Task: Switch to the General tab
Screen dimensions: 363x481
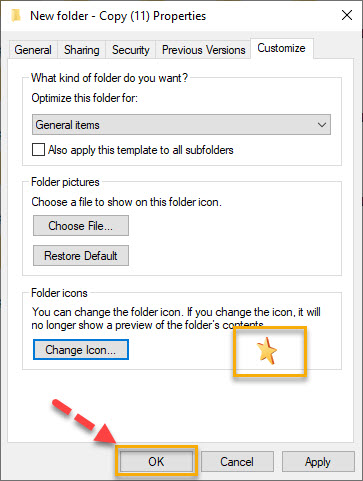Action: (x=33, y=50)
